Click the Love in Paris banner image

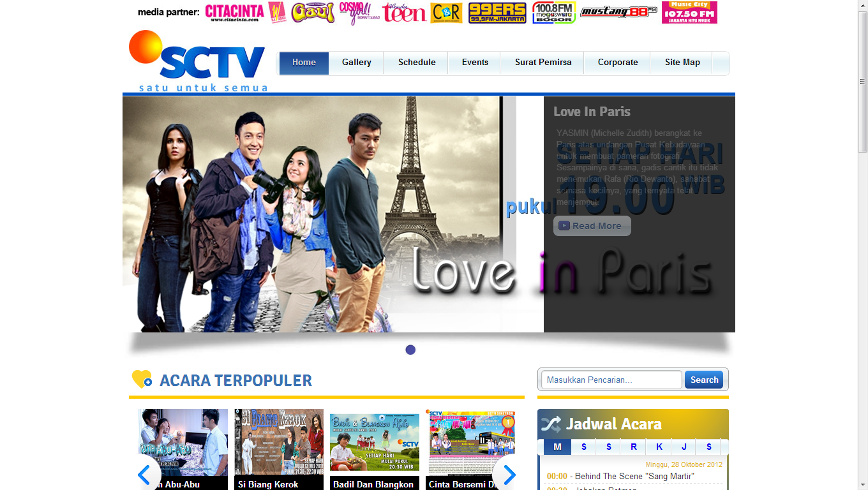pos(333,214)
